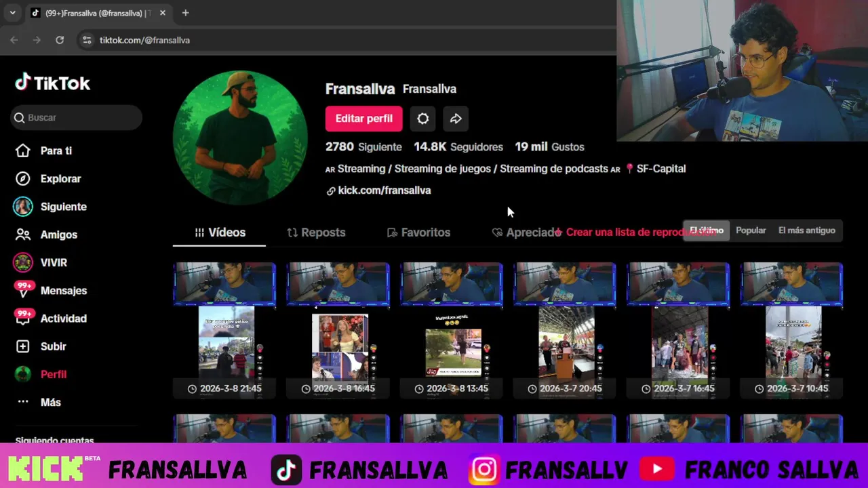Image resolution: width=868 pixels, height=488 pixels.
Task: Sort videos by El último
Action: pyautogui.click(x=707, y=230)
